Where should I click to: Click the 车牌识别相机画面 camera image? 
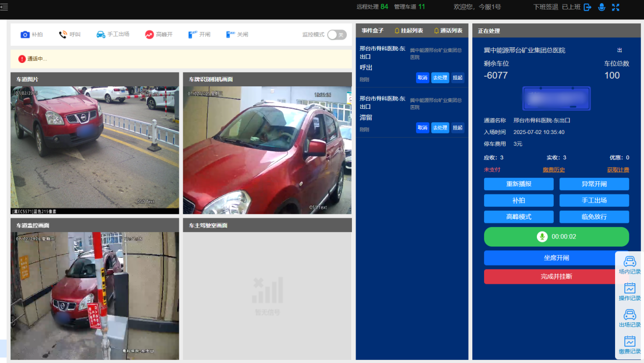click(x=267, y=150)
